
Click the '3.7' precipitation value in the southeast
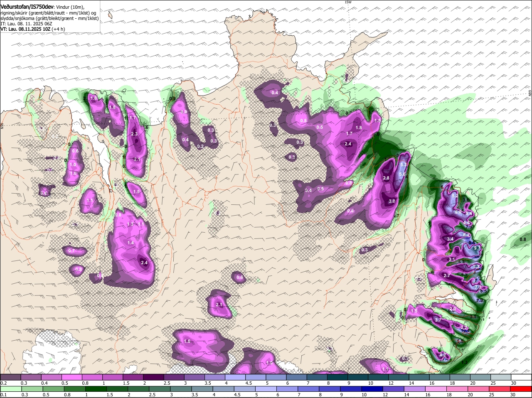tap(438, 320)
